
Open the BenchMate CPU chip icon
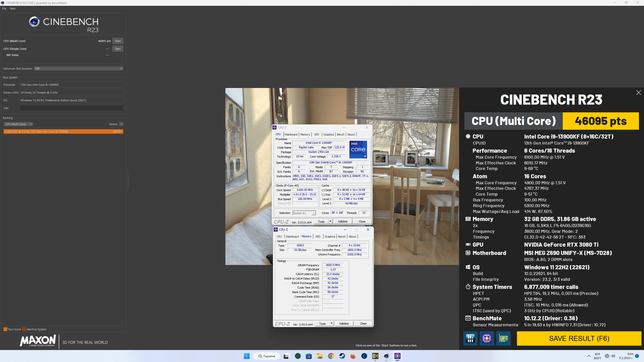click(x=487, y=338)
